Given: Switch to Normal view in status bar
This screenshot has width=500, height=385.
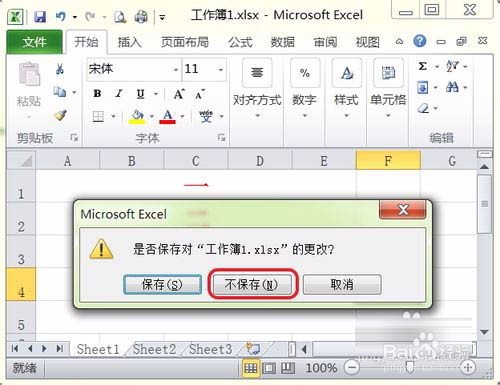Looking at the screenshot, I should (251, 368).
